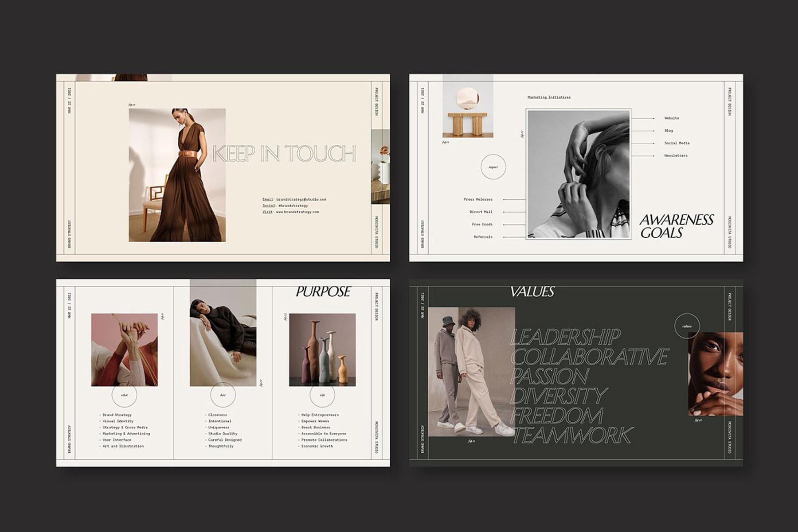Select the 'PASSION' outlined word
798x532 pixels.
549,377
